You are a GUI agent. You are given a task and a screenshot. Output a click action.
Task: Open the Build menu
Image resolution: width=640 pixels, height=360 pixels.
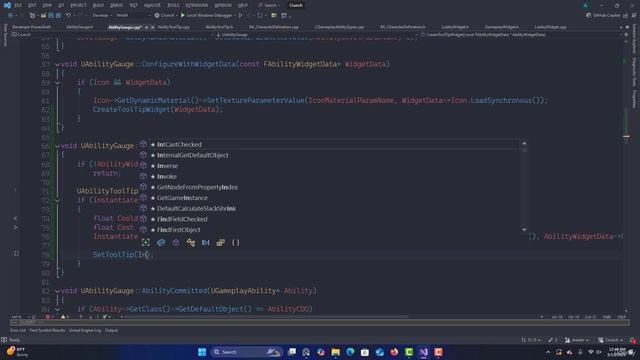[98, 5]
